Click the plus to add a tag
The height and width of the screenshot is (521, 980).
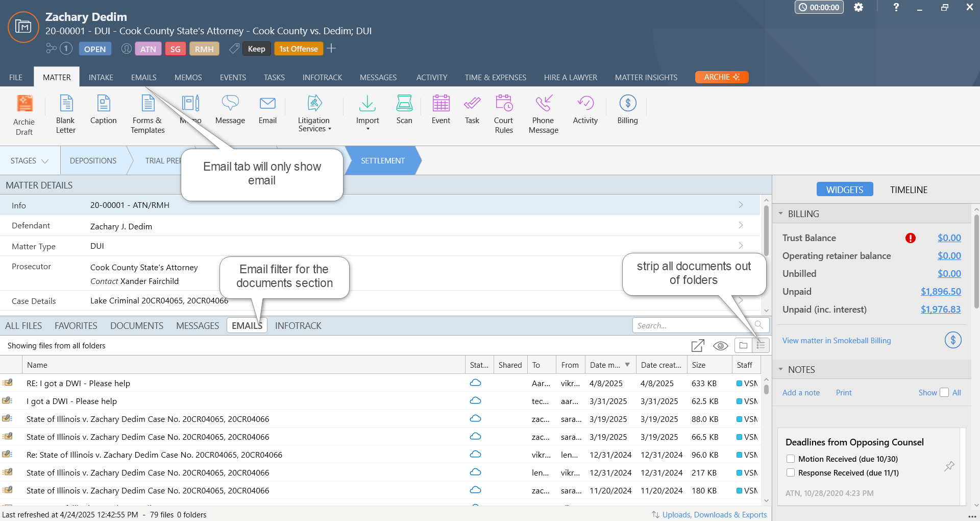[x=331, y=49]
